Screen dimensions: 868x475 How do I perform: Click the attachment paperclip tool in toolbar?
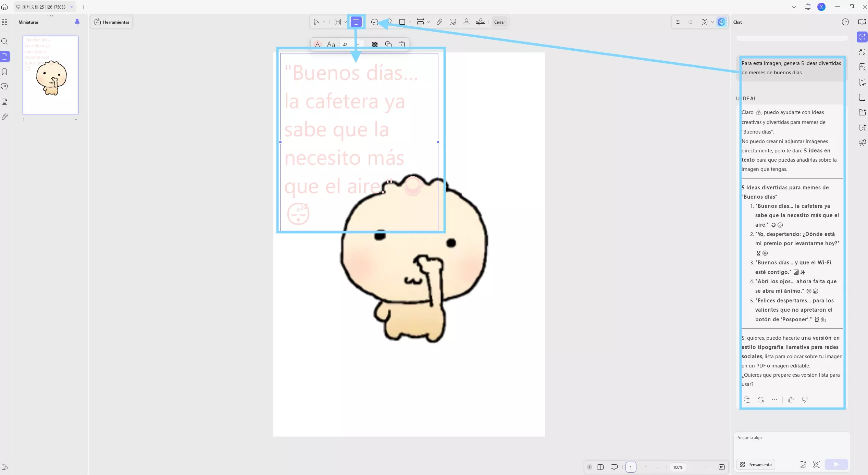pos(439,22)
